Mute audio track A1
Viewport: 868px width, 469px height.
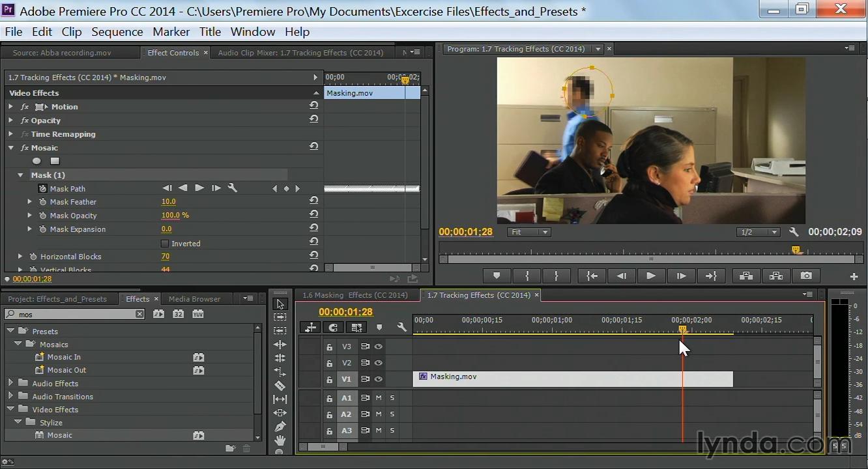point(379,398)
